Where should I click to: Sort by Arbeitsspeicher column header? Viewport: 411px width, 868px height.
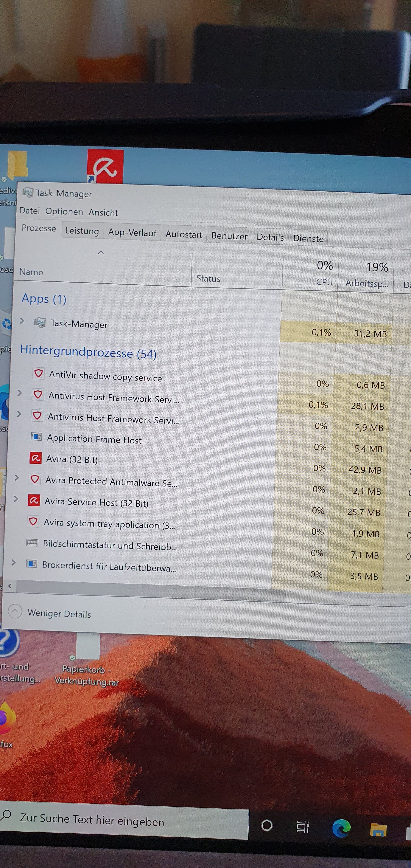click(366, 275)
